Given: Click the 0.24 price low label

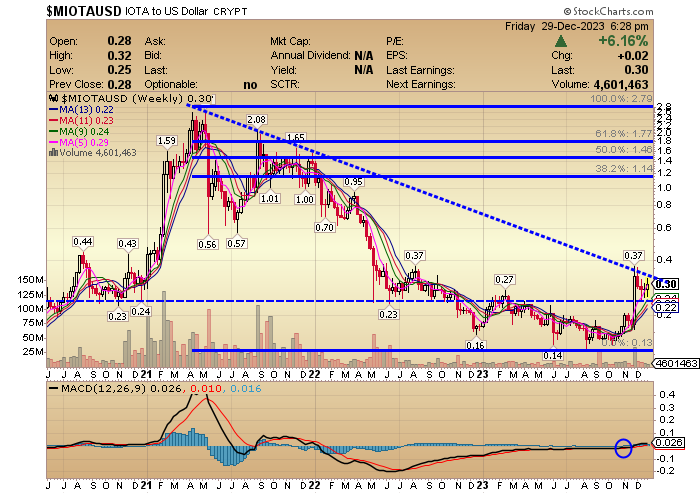Looking at the screenshot, I should click(141, 311).
